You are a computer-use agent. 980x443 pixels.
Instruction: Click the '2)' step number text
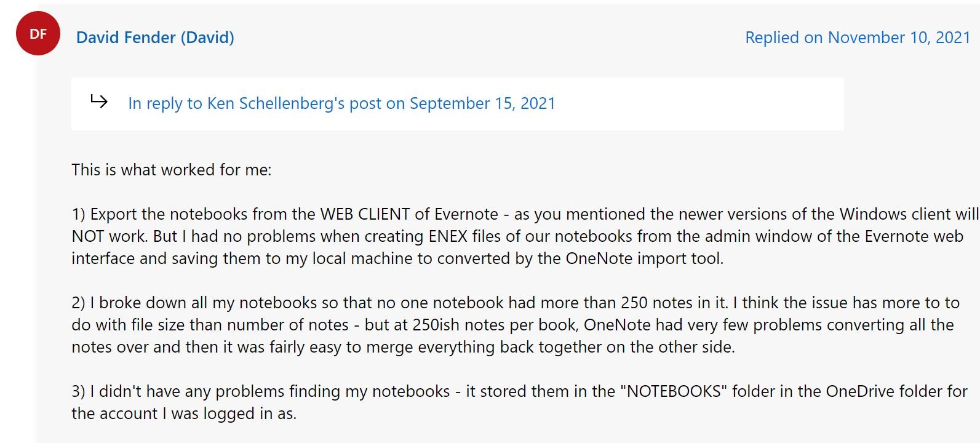point(78,303)
